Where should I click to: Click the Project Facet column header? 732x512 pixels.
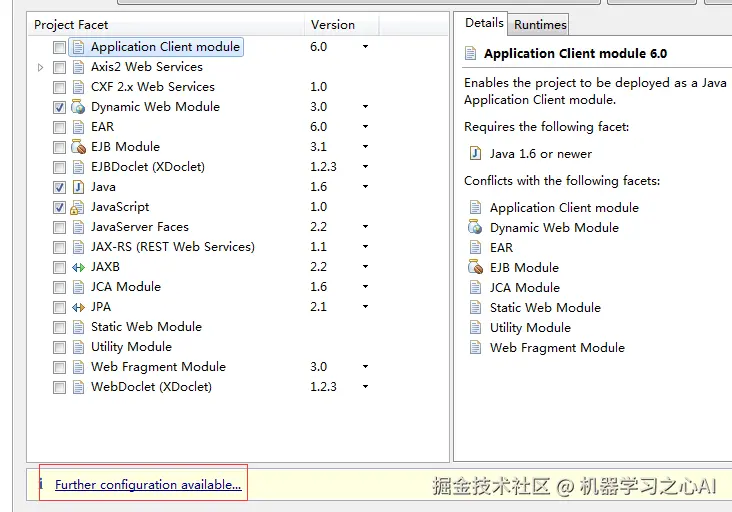[166, 25]
